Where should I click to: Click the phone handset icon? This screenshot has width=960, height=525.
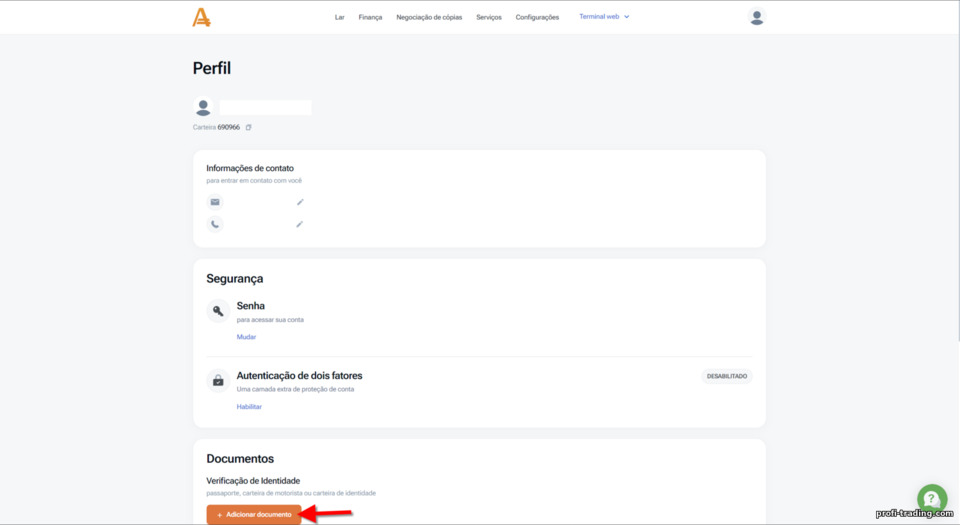215,224
